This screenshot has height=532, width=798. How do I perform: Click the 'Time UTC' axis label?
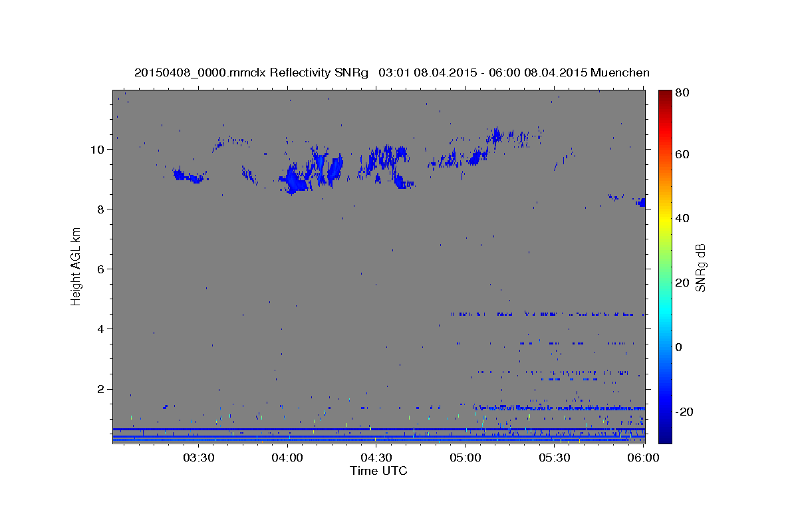point(378,471)
